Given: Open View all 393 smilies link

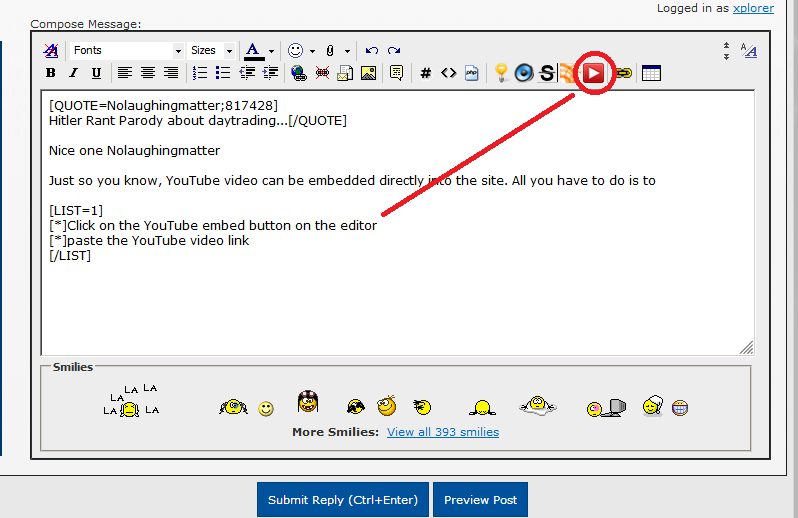Looking at the screenshot, I should [443, 432].
